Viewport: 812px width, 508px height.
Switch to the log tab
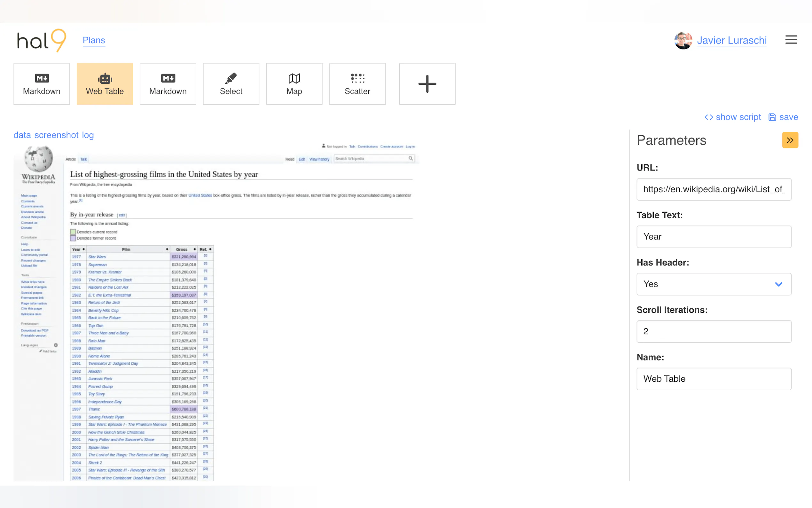pyautogui.click(x=88, y=135)
